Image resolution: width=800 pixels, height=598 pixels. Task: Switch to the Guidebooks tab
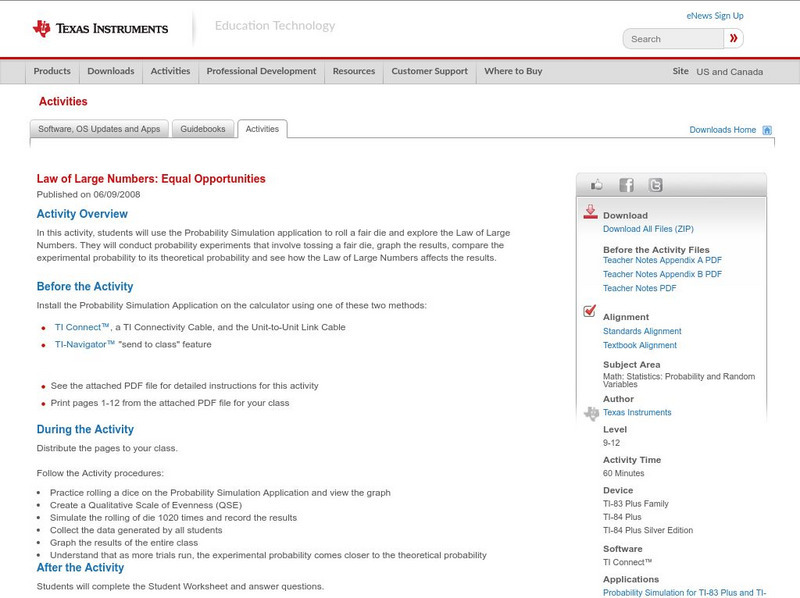point(203,129)
